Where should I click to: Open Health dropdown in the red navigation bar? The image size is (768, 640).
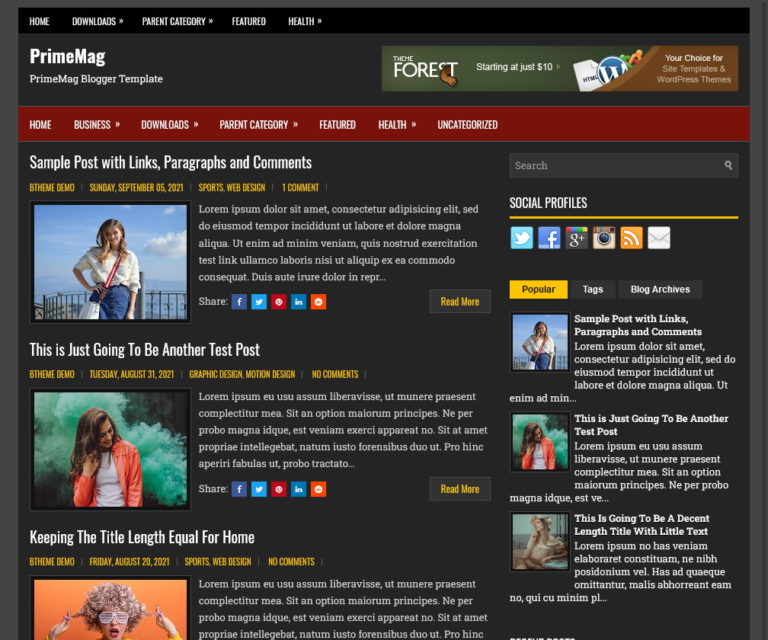click(397, 125)
